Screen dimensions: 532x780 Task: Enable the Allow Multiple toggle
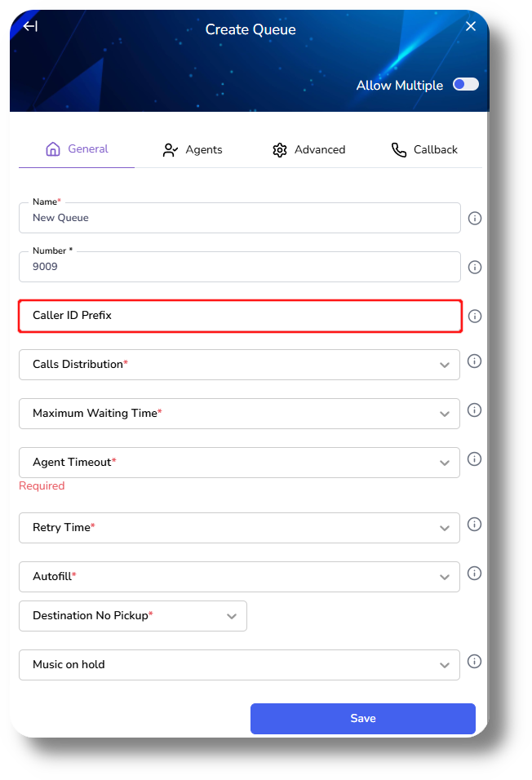point(466,85)
